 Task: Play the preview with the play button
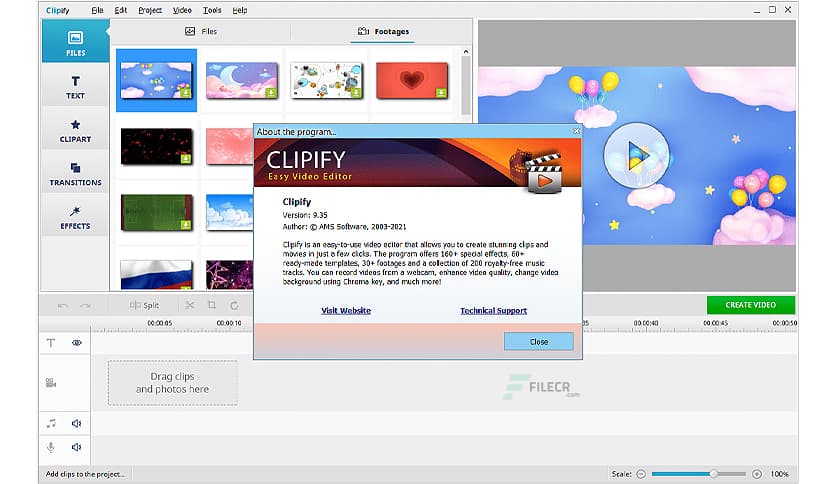tap(636, 155)
